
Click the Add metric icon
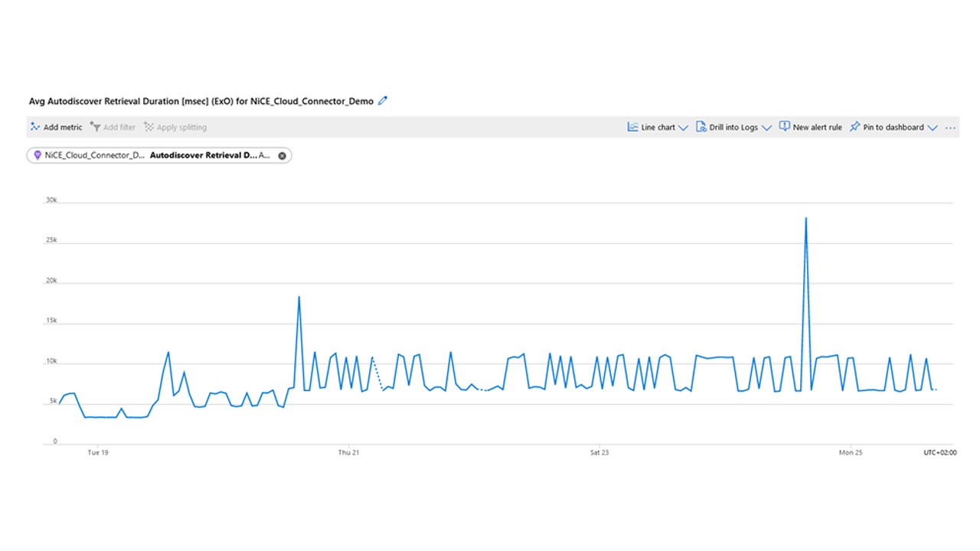tap(35, 127)
